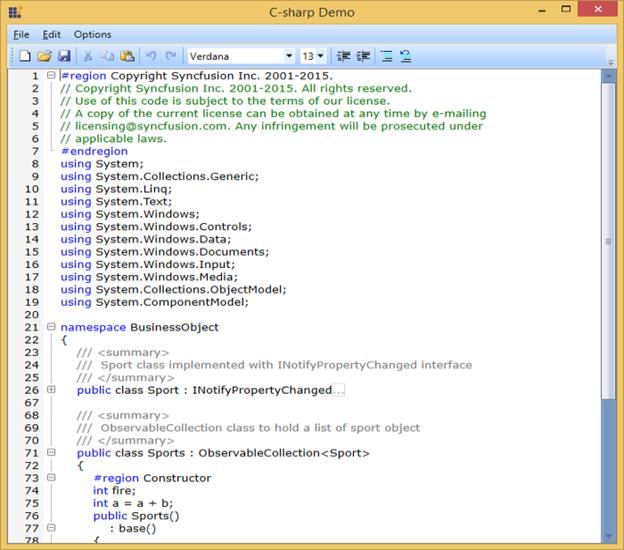Click the 'int fire;' declaration
Image resolution: width=624 pixels, height=550 pixels.
(114, 491)
